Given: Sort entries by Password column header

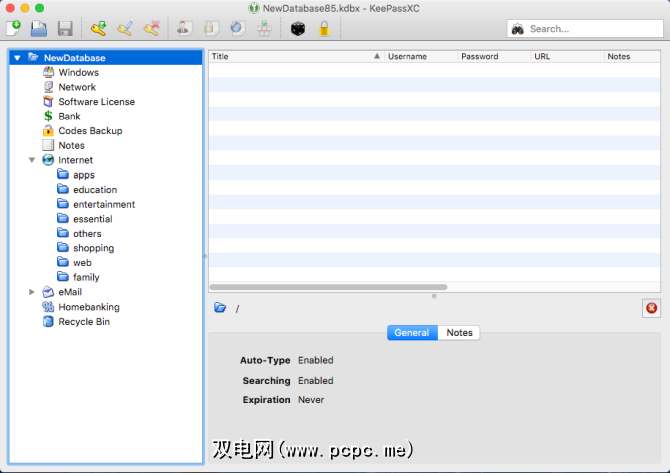Looking at the screenshot, I should 494,56.
